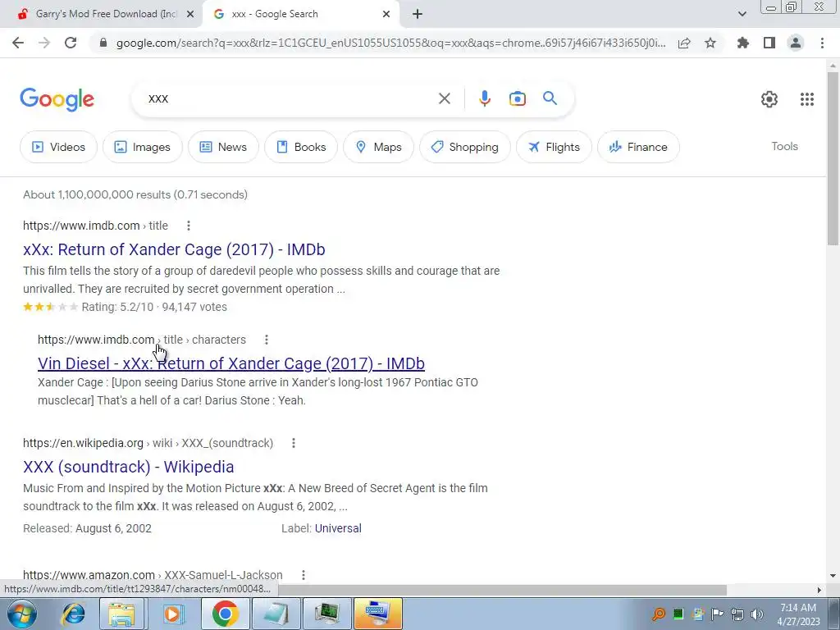This screenshot has width=840, height=630.
Task: Filter results by News
Action: click(223, 147)
